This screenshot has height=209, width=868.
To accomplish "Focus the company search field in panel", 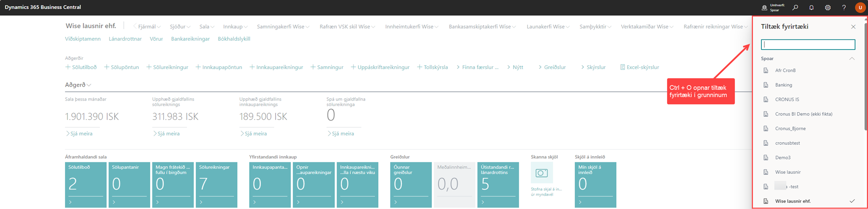I will pyautogui.click(x=808, y=44).
